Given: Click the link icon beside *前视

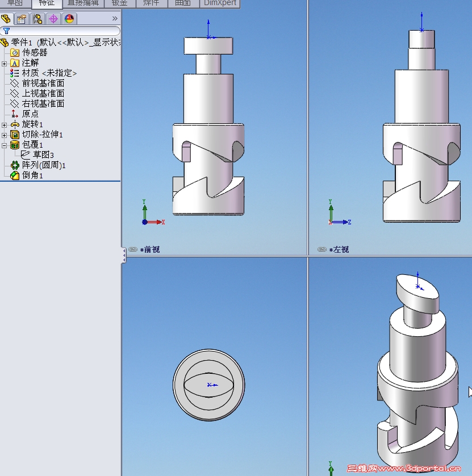Looking at the screenshot, I should click(133, 249).
